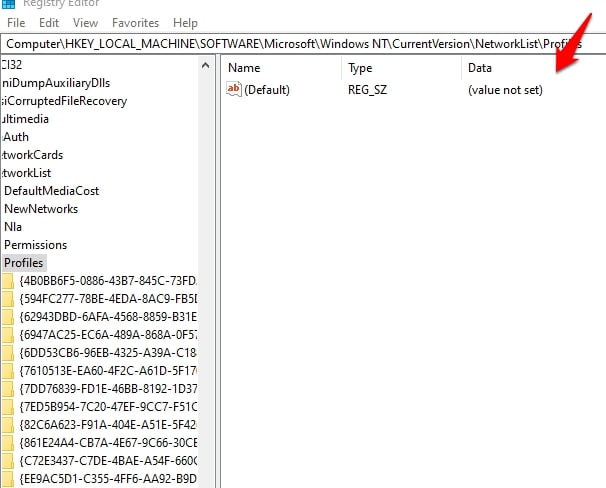Click folder icon of {6947AC25 key

(8, 335)
